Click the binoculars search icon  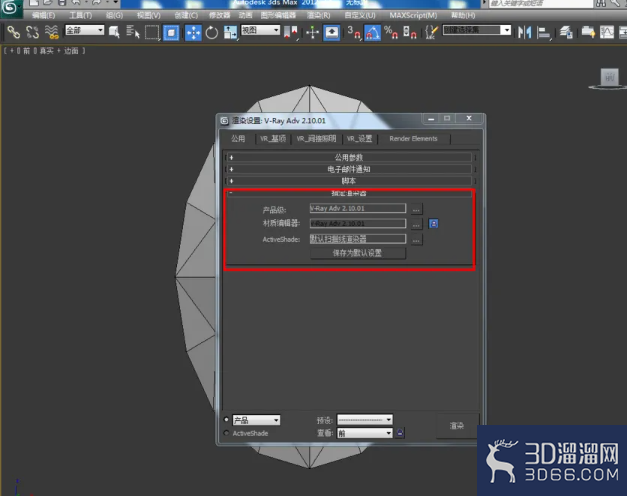pyautogui.click(x=601, y=4)
